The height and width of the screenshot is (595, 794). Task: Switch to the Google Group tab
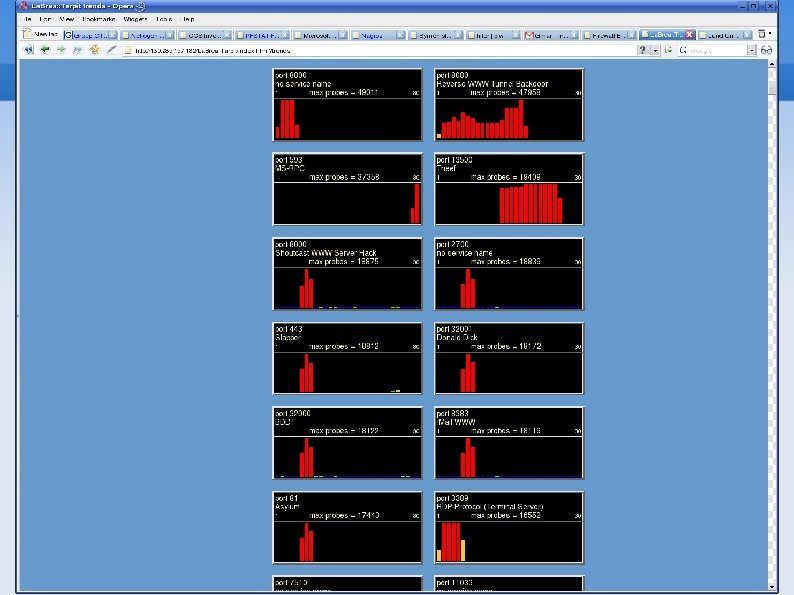90,35
